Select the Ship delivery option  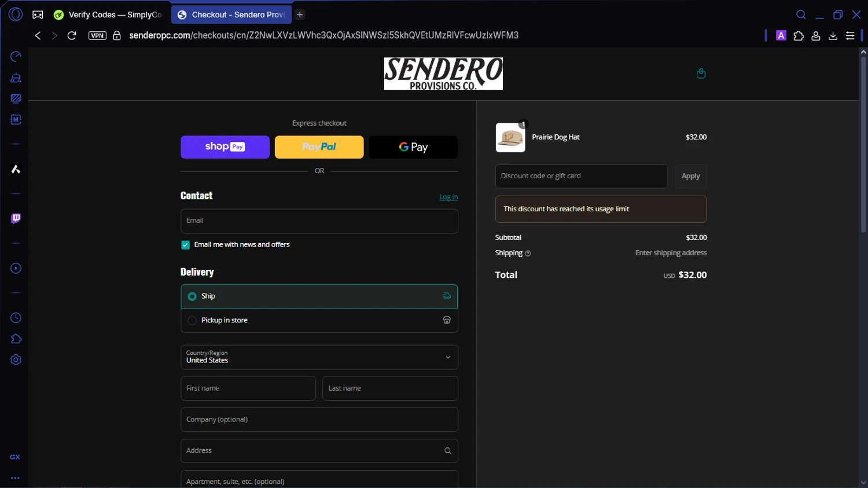319,296
